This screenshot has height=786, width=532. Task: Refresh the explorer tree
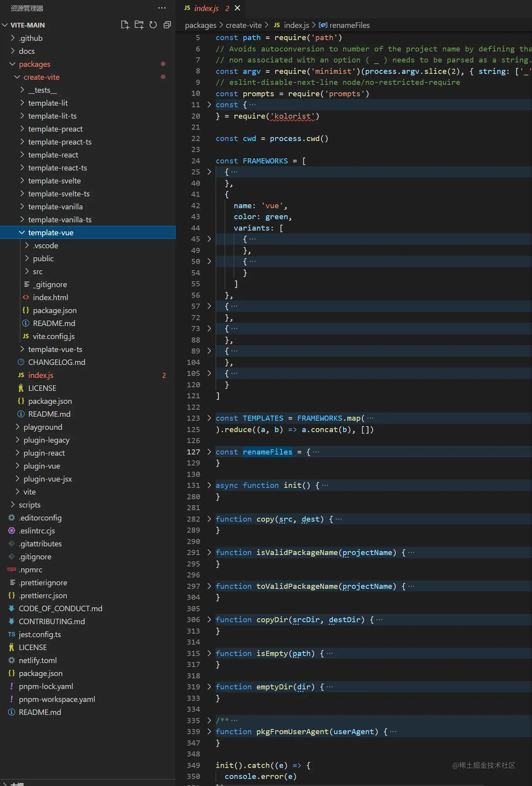click(x=153, y=25)
